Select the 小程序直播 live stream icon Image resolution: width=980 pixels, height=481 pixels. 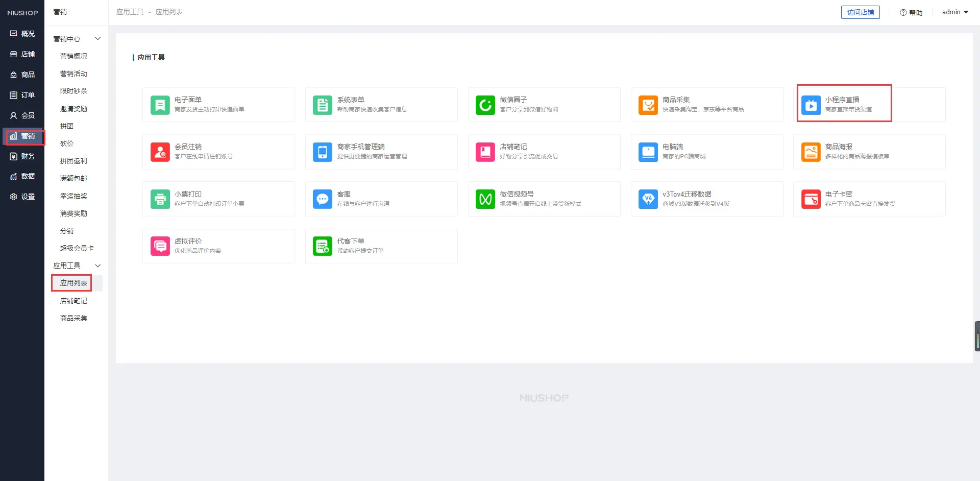coord(811,105)
